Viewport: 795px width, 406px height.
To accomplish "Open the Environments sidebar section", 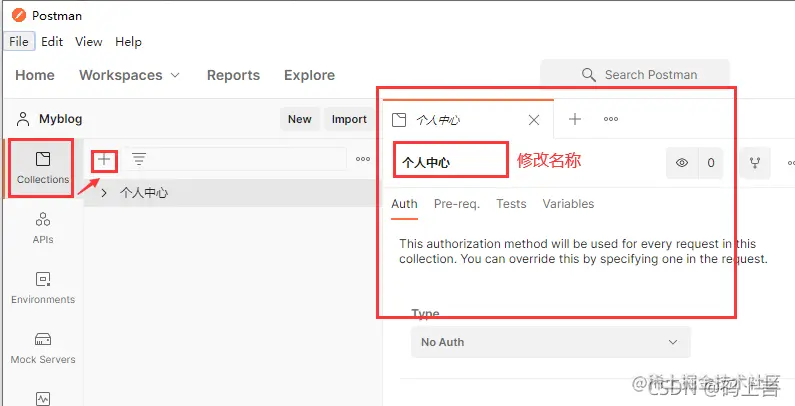I will pos(43,288).
